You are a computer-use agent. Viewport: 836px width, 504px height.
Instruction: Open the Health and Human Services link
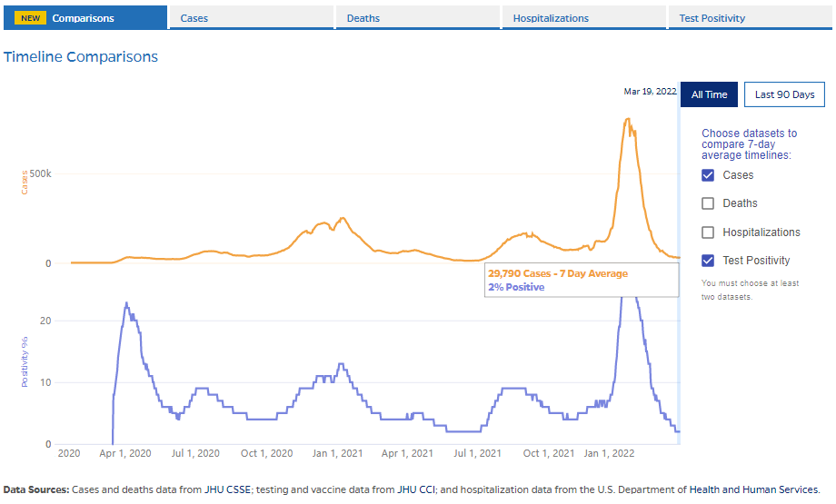pos(754,489)
